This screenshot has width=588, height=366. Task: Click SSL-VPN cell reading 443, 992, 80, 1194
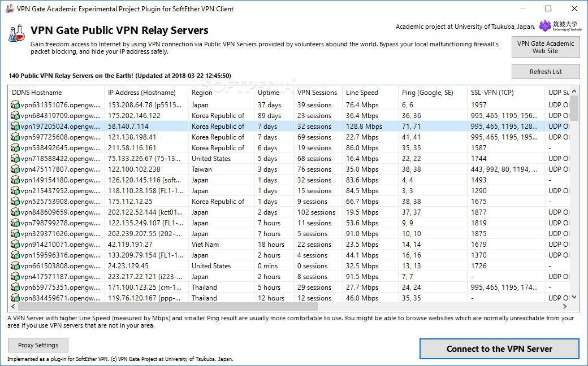[x=504, y=169]
